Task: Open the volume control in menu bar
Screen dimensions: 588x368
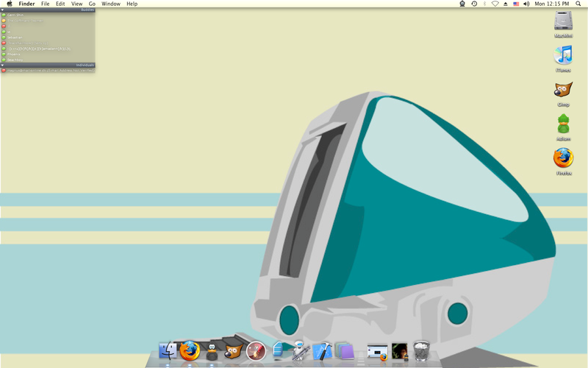Action: coord(526,4)
